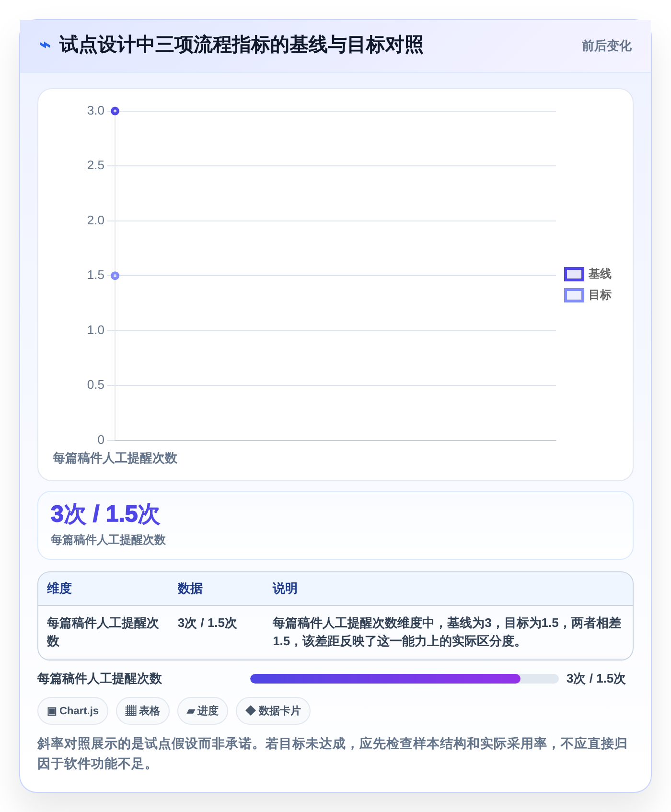Click the y-axis tick label 2.5
This screenshot has width=671, height=812.
[96, 166]
